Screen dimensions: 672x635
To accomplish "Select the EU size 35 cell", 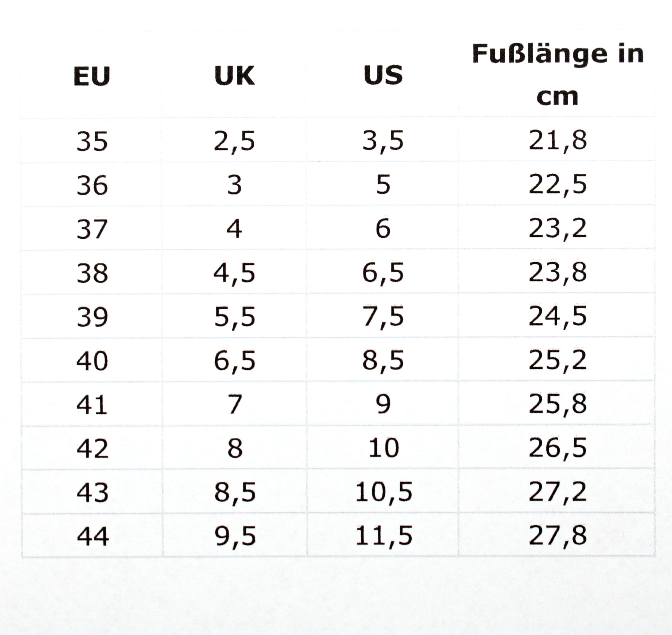I will pos(92,141).
